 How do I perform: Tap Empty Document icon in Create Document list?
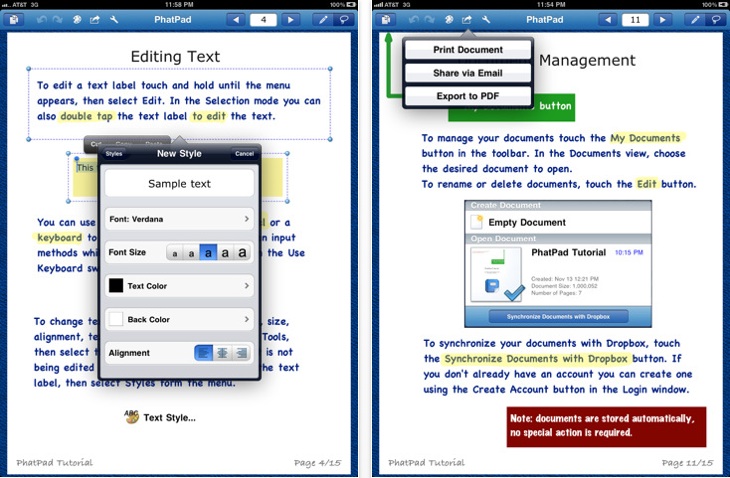[476, 222]
